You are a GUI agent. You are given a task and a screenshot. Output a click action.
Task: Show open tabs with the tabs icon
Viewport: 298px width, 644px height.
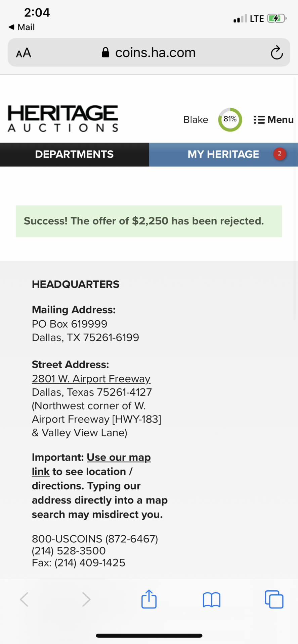coord(274,599)
